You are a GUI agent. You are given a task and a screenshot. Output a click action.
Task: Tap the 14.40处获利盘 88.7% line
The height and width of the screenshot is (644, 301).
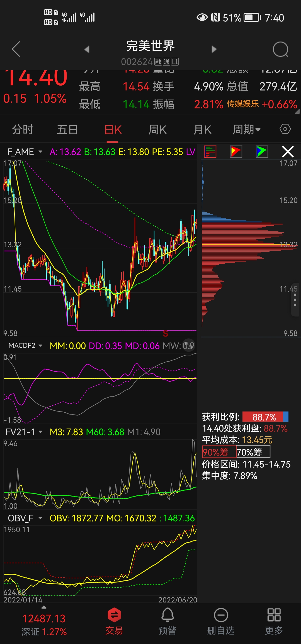[x=245, y=428]
